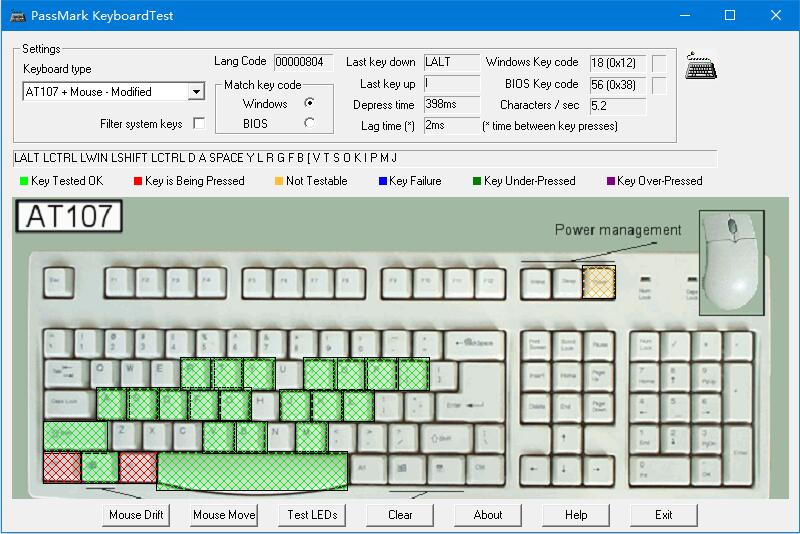Select the BIOS match key code radio
The height and width of the screenshot is (534, 800).
tap(309, 123)
